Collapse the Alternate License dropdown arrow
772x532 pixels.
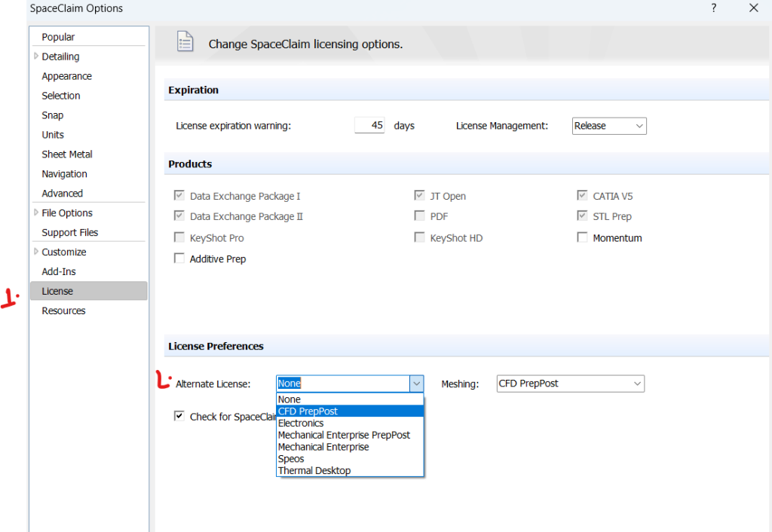pyautogui.click(x=417, y=384)
